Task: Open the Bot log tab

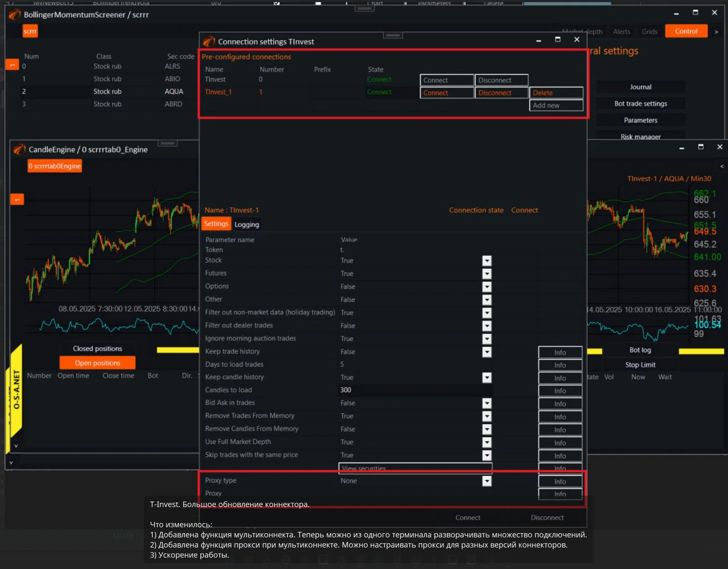Action: pos(640,350)
